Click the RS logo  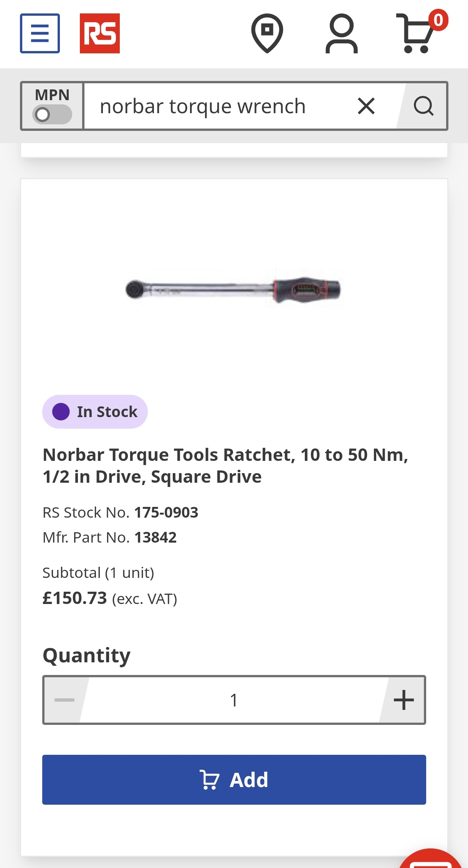[x=99, y=33]
